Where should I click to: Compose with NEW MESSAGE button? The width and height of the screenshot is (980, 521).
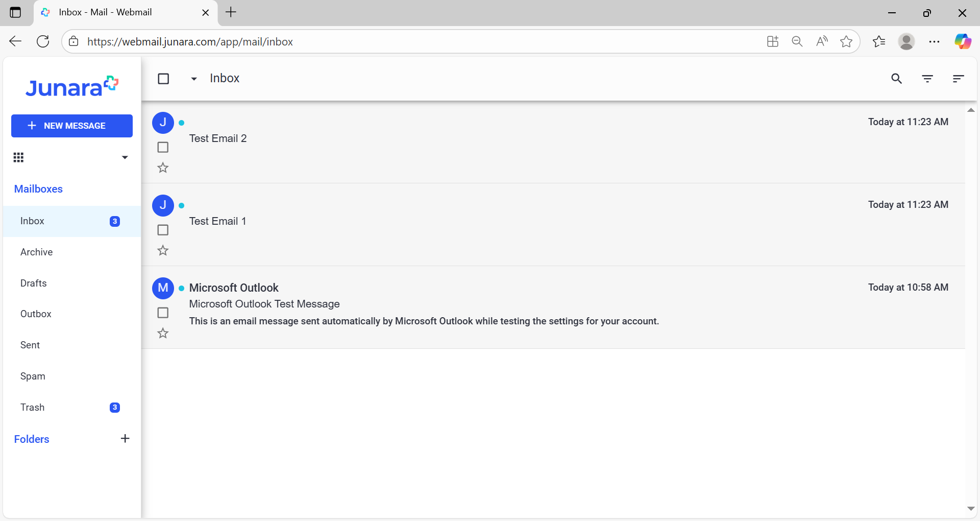click(72, 126)
